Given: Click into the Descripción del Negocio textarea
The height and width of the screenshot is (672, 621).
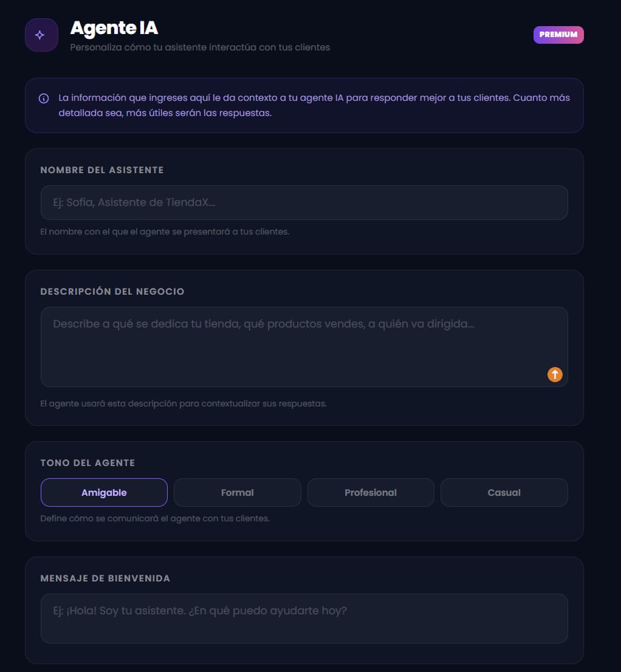Looking at the screenshot, I should pyautogui.click(x=292, y=347).
